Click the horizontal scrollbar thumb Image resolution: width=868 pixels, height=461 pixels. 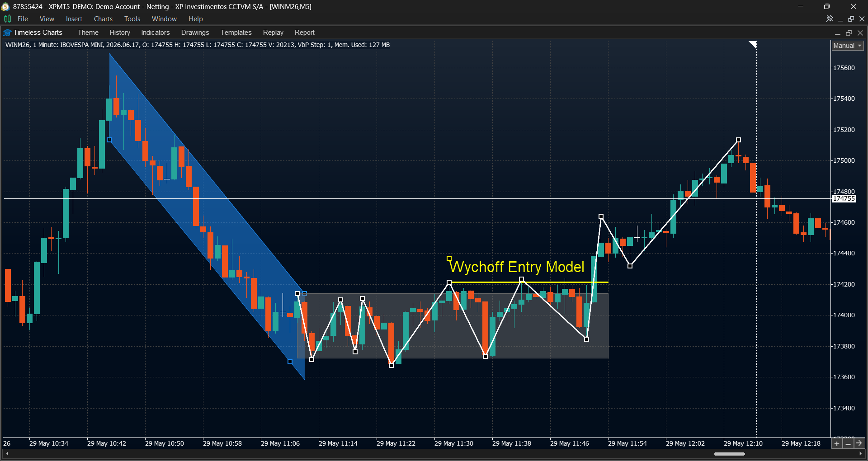click(730, 454)
